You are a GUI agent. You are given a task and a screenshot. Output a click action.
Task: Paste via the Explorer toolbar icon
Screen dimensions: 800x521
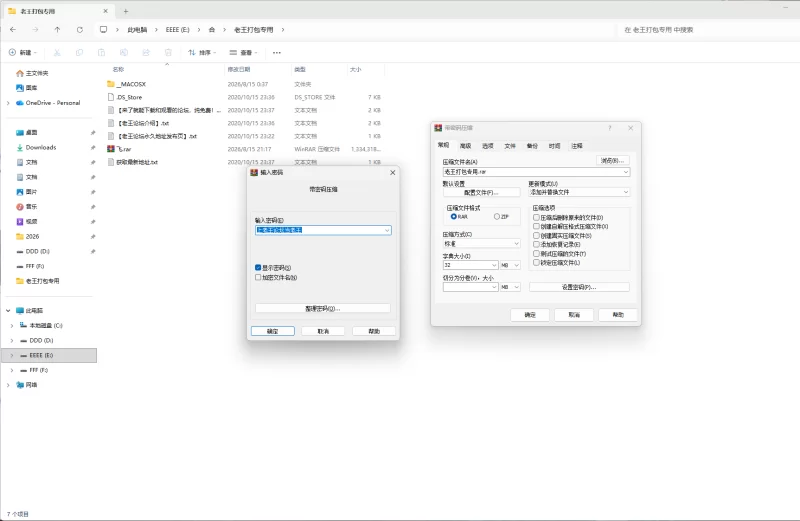click(x=102, y=53)
